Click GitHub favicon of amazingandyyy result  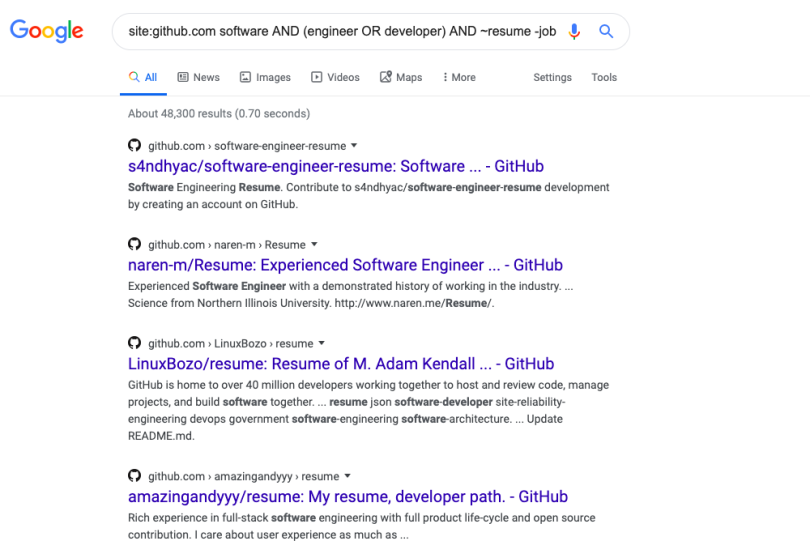click(134, 475)
